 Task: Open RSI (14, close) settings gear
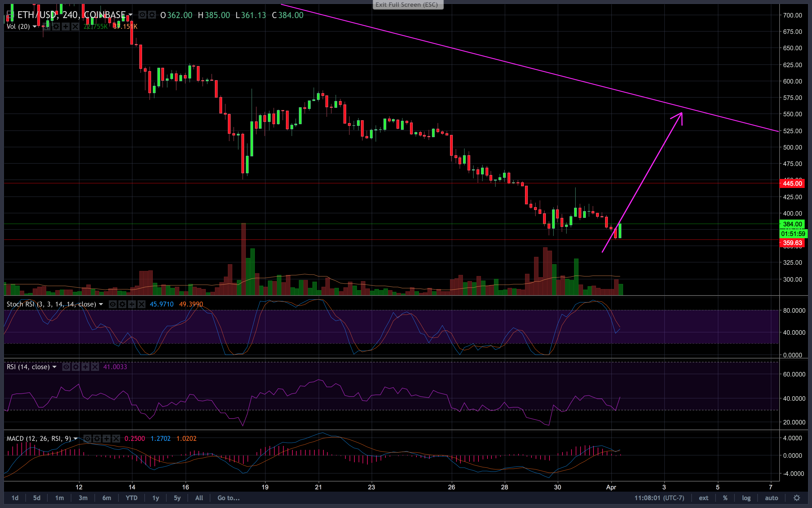click(x=76, y=367)
